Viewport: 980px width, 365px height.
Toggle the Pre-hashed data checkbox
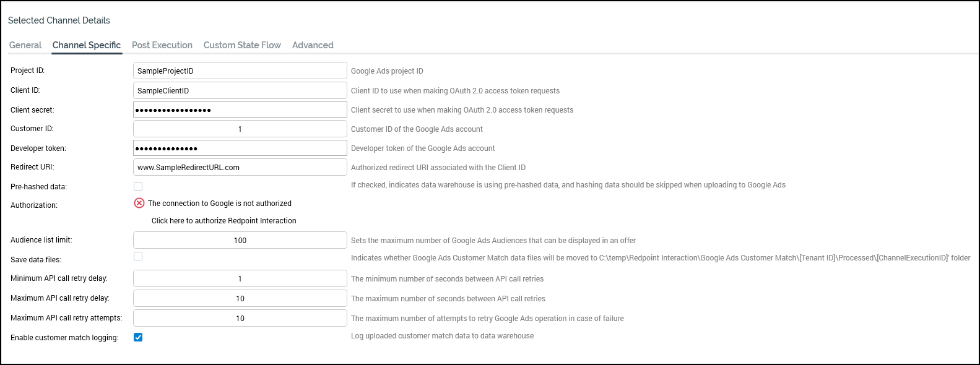click(138, 186)
